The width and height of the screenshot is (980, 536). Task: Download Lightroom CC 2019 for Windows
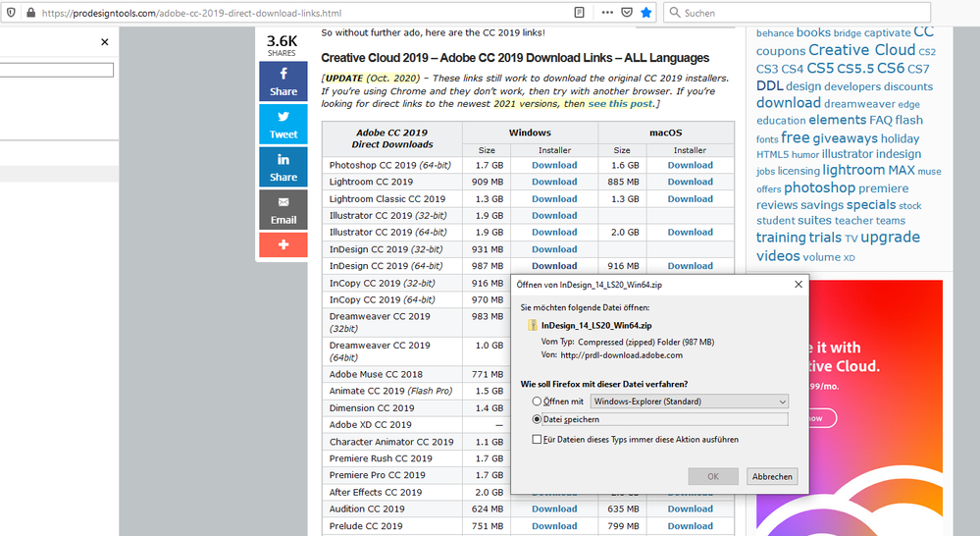(554, 182)
